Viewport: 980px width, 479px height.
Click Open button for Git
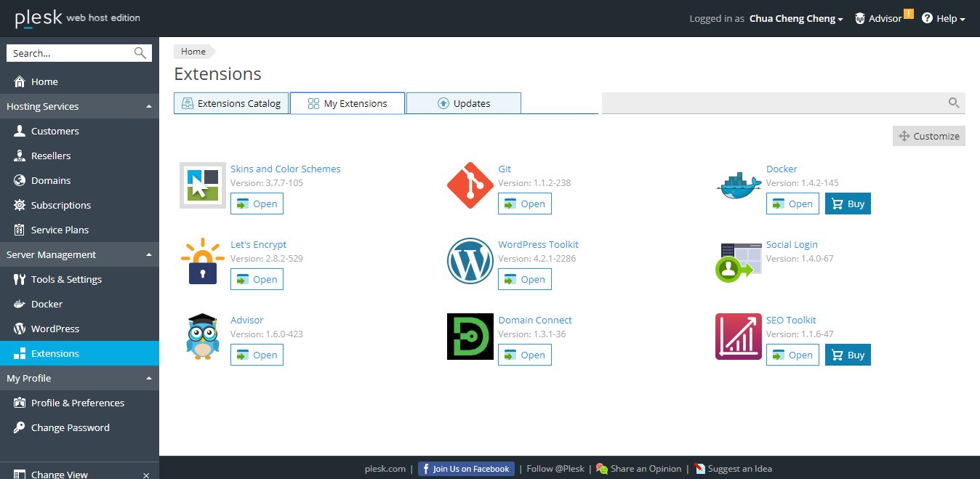[x=525, y=204]
